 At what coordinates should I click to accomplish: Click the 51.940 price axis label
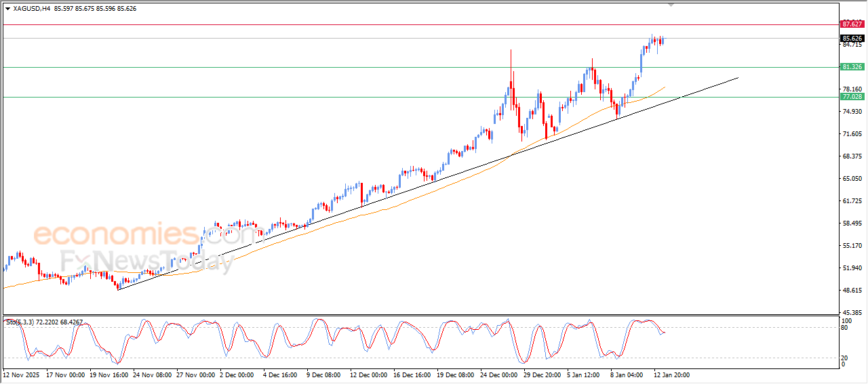(852, 268)
